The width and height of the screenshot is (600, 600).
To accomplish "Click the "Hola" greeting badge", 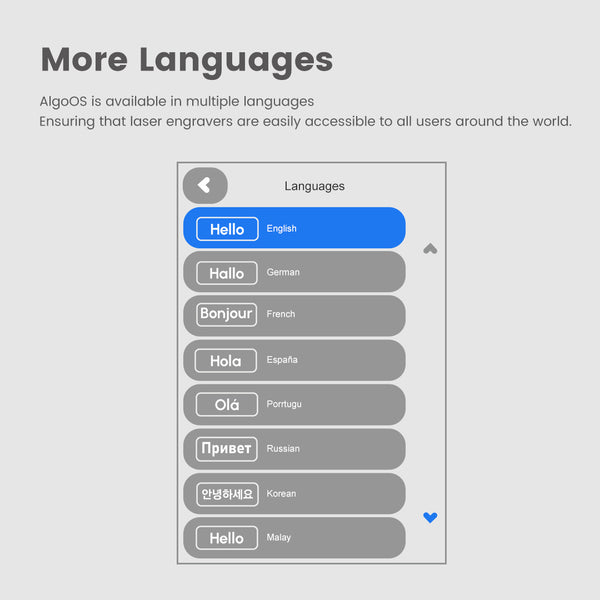I will [226, 360].
